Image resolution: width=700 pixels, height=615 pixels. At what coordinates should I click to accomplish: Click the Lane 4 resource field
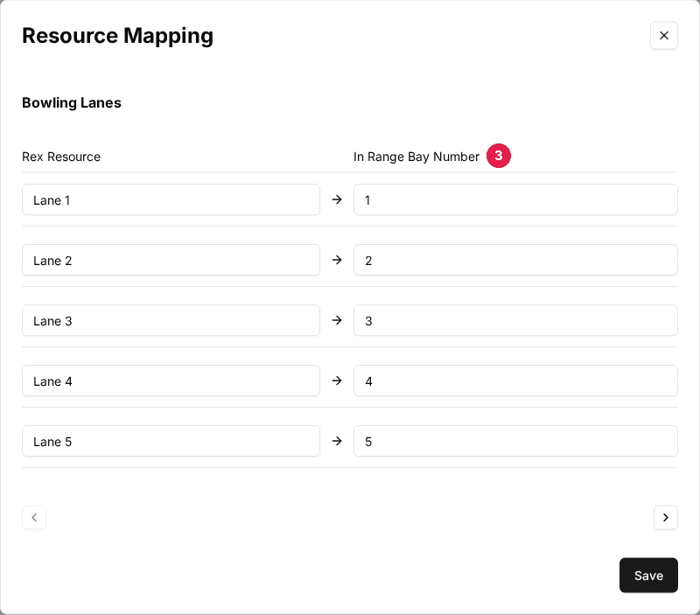point(171,381)
